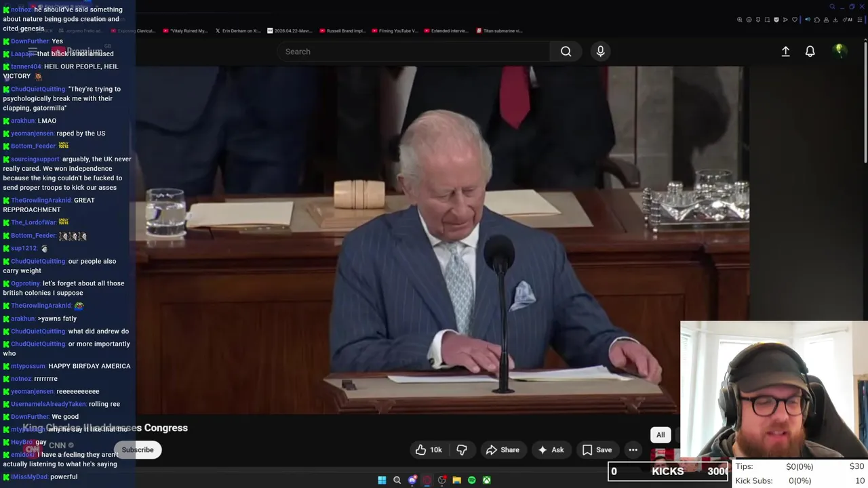Screen dimensions: 868x488
Task: Switch to the 'Russell Brand Impl...' tab
Action: pyautogui.click(x=342, y=30)
